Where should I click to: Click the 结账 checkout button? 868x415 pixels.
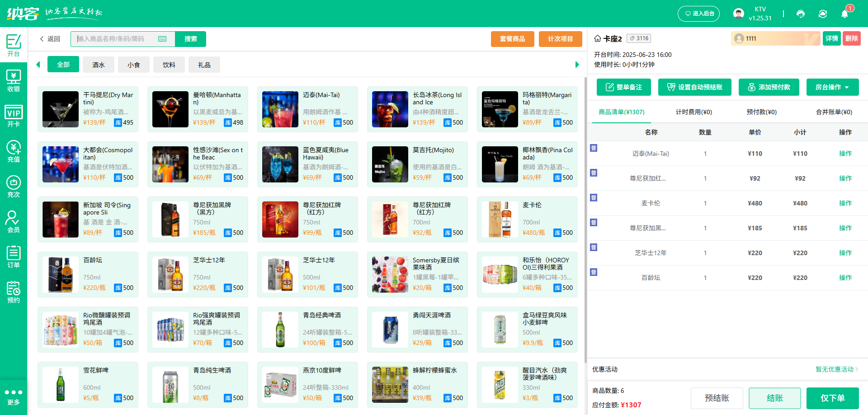coord(775,398)
